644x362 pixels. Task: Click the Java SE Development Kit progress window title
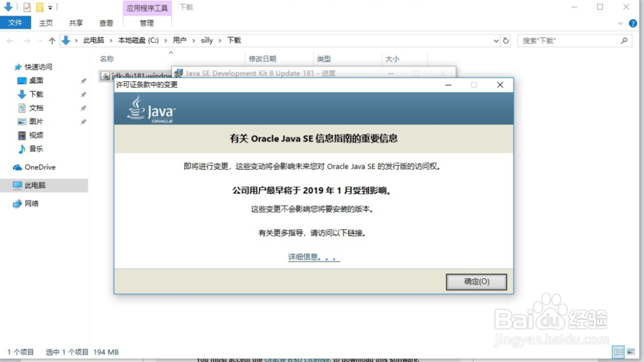260,73
